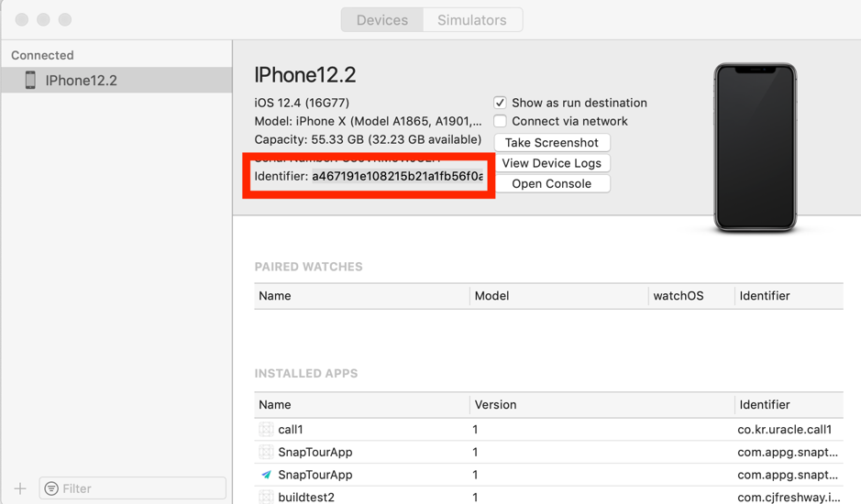861x504 pixels.
Task: Click installed apps Version column header
Action: (x=602, y=405)
